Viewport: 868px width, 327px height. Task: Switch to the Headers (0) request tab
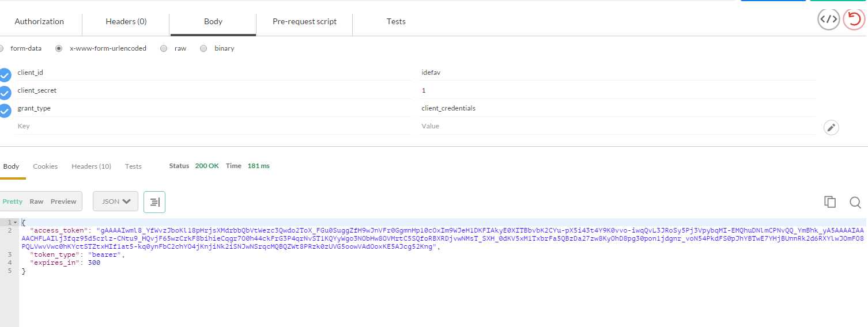pos(126,21)
